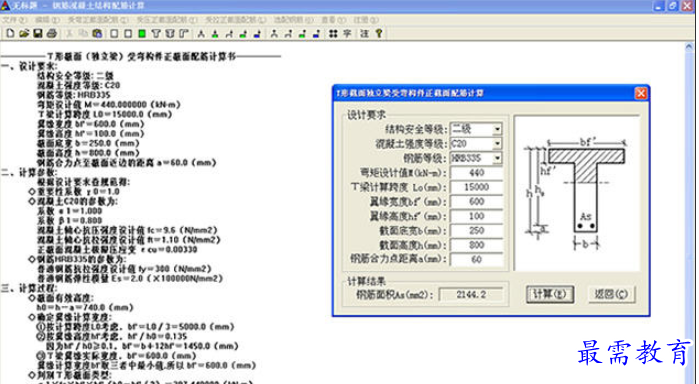The width and height of the screenshot is (699, 384).
Task: Open rebar selection via four-dot grid icon
Action: pyautogui.click(x=333, y=33)
